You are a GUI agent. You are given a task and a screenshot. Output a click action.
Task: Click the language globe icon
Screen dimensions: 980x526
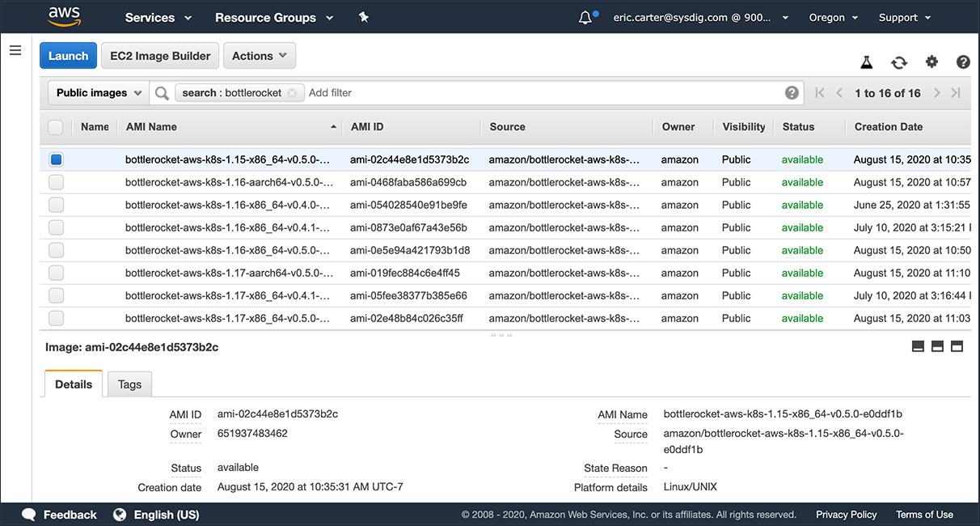click(120, 514)
